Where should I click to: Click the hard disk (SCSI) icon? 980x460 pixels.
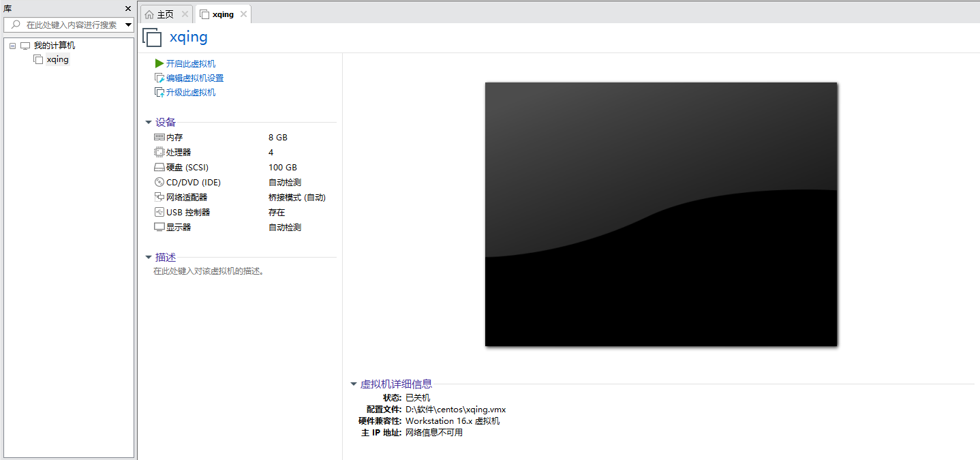tap(159, 167)
